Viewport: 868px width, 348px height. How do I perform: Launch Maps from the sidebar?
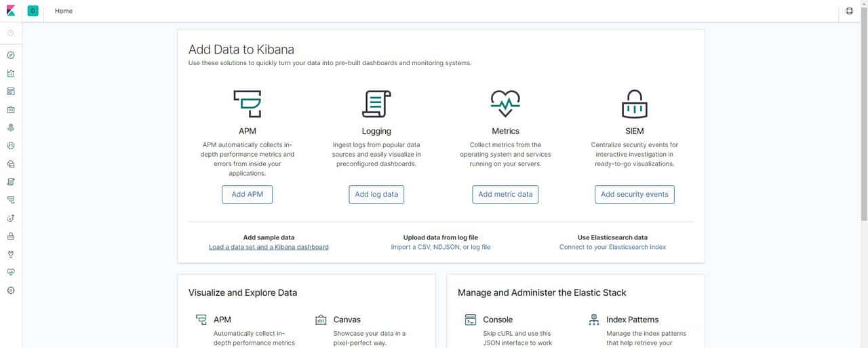point(11,128)
